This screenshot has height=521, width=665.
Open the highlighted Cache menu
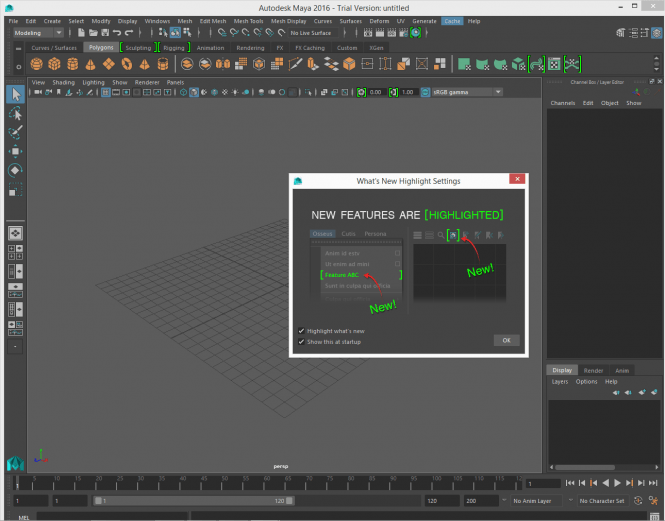pos(452,21)
